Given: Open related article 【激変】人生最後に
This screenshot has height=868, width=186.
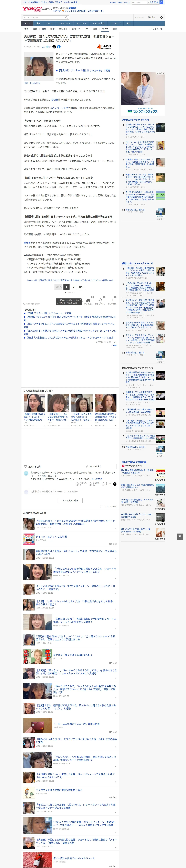Looking at the screenshot, I should 69,337.
